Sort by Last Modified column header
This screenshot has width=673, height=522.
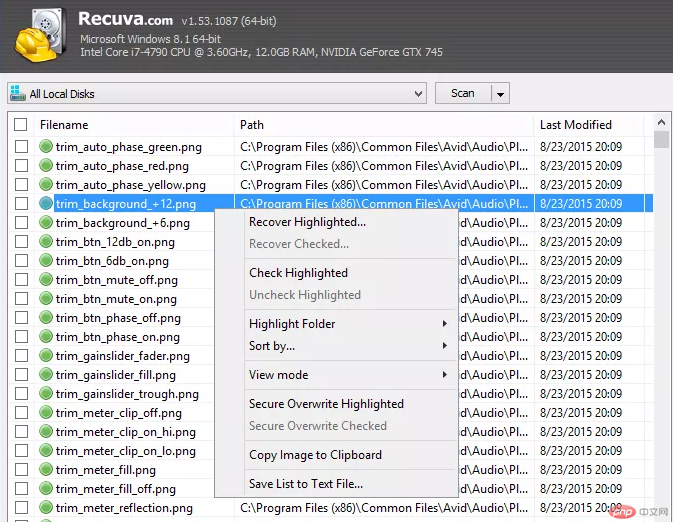click(588, 125)
